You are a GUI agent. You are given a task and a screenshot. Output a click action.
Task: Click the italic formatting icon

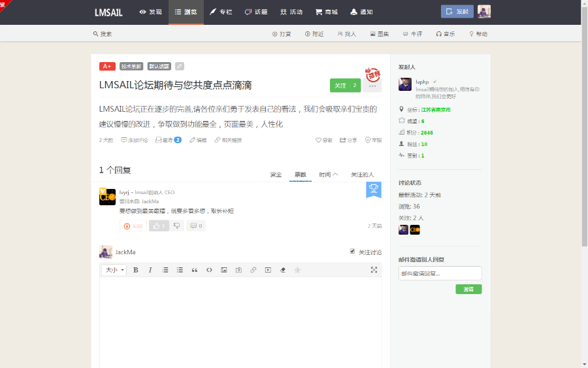tap(150, 270)
